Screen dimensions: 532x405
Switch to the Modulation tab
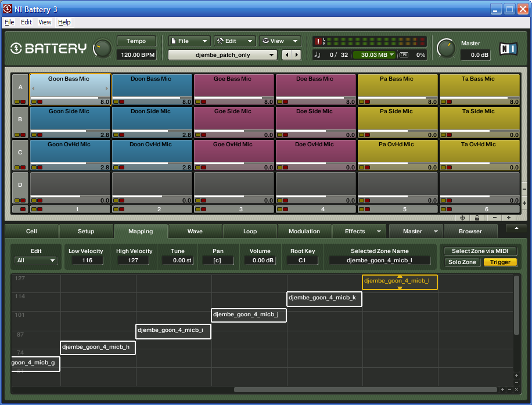point(304,231)
